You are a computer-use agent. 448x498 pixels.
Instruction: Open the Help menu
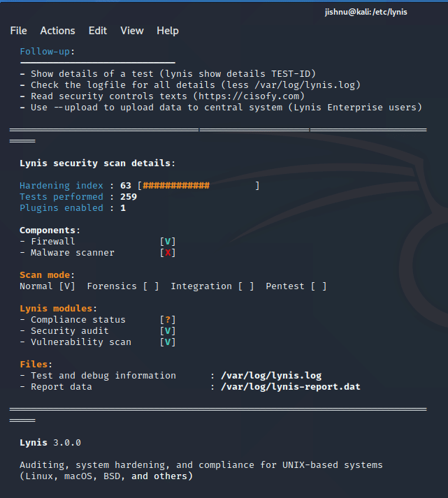coord(168,31)
